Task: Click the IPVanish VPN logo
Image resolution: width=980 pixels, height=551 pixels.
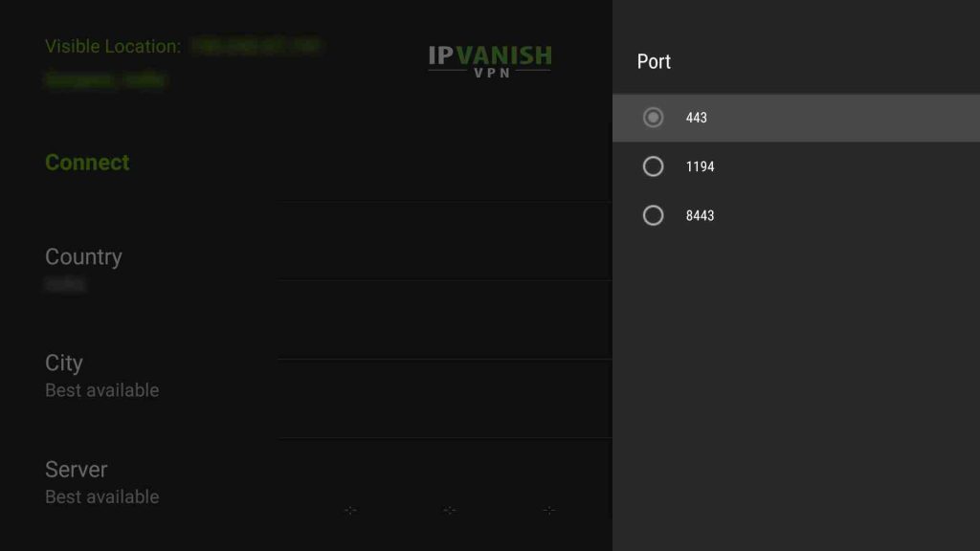Action: (x=490, y=60)
